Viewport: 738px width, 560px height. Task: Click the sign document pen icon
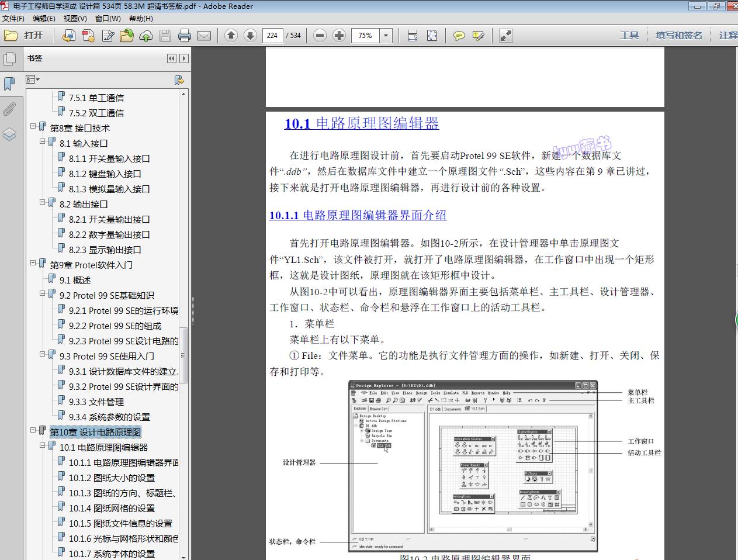[108, 36]
